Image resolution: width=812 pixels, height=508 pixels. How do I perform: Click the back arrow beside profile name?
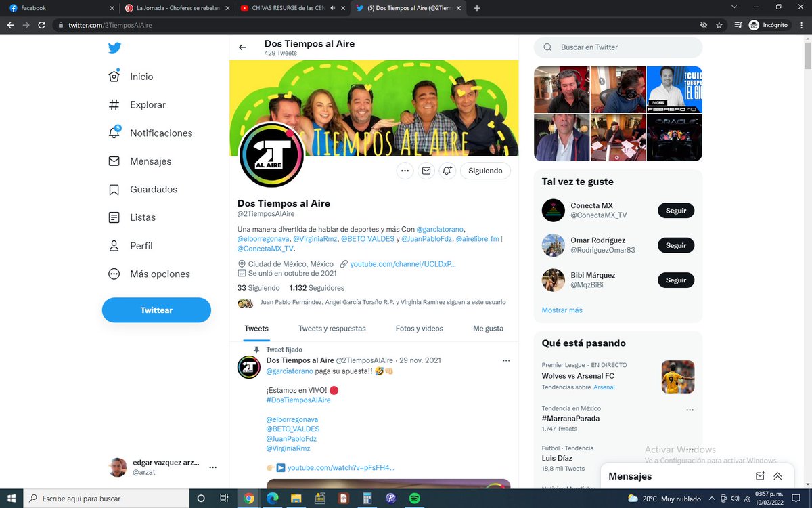click(x=242, y=47)
